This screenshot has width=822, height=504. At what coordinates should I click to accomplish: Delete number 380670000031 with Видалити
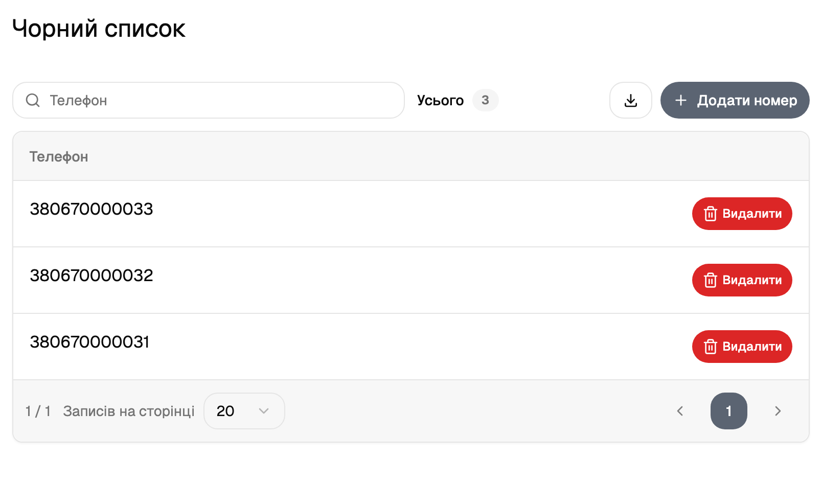(x=742, y=347)
